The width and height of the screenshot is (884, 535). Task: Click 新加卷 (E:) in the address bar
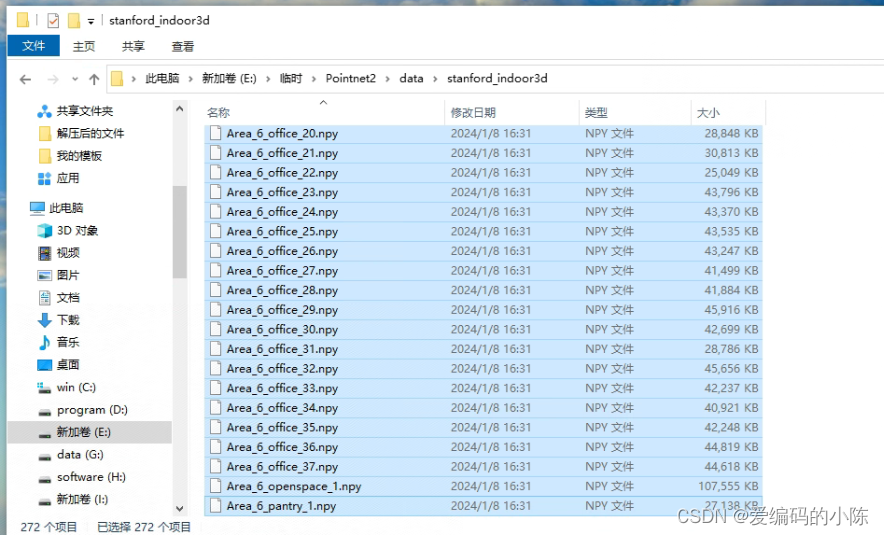pos(229,78)
